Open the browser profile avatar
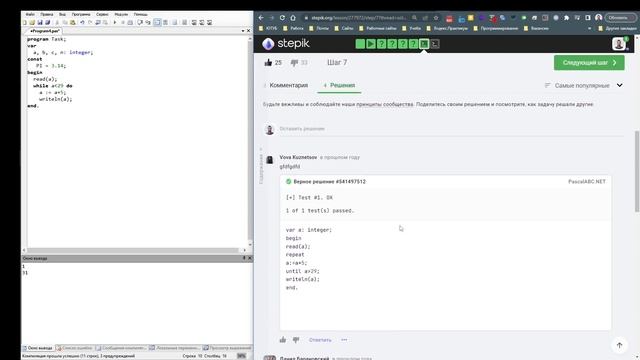The height and width of the screenshot is (360, 640). [598, 18]
